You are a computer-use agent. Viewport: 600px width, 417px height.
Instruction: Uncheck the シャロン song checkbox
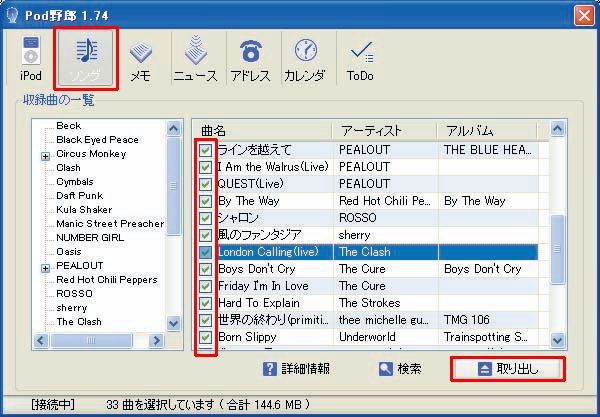tap(205, 218)
